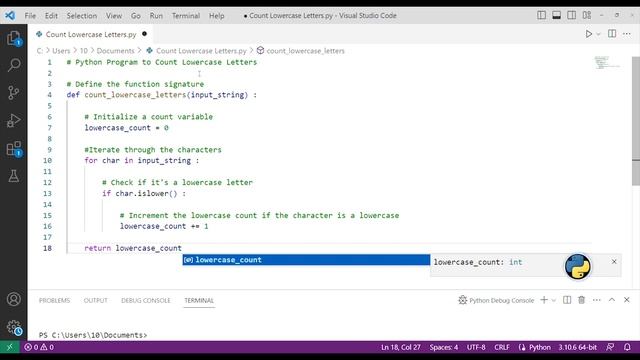Close the terminal panel
Image resolution: width=640 pixels, height=360 pixels.
click(627, 300)
